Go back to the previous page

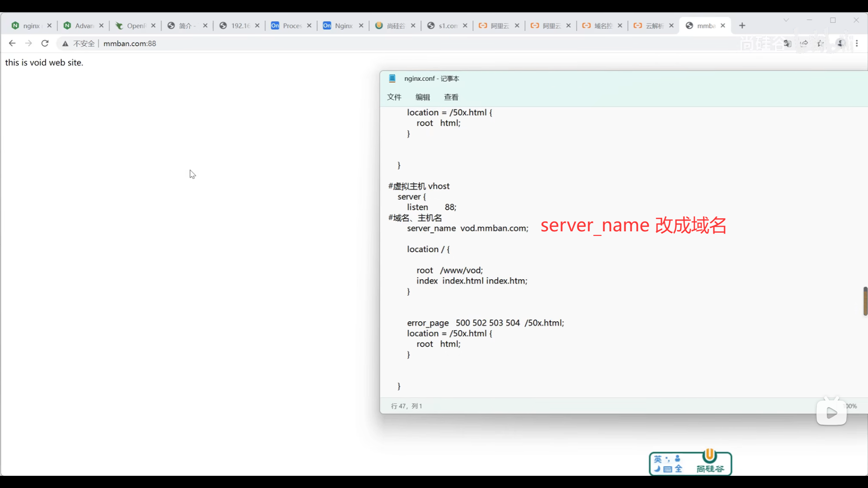coord(12,43)
